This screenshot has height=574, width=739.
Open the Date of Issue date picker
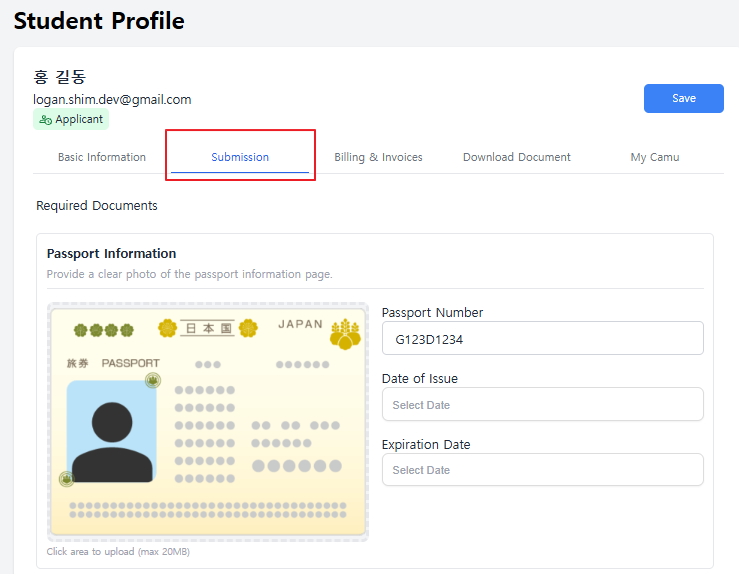pos(542,404)
